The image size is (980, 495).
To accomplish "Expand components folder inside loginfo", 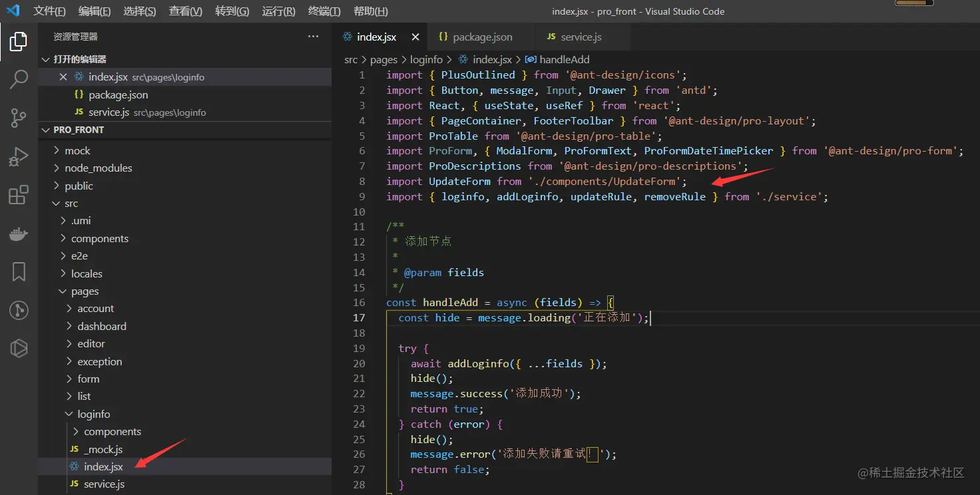I will tap(112, 431).
